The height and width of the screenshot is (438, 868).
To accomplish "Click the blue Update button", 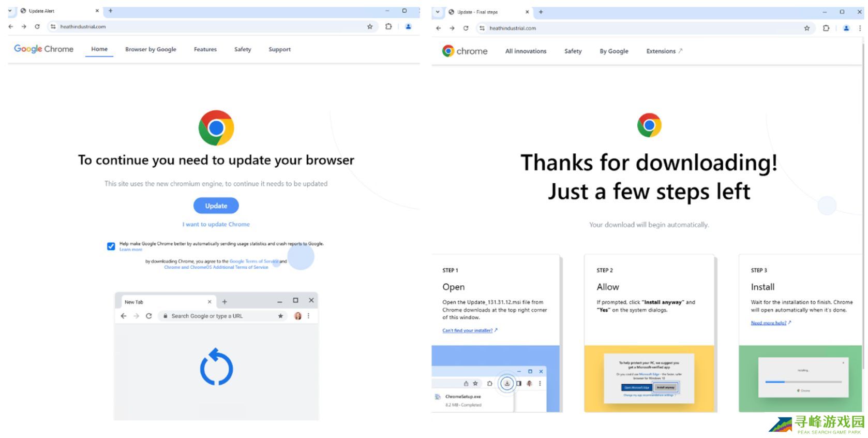I will tap(216, 206).
